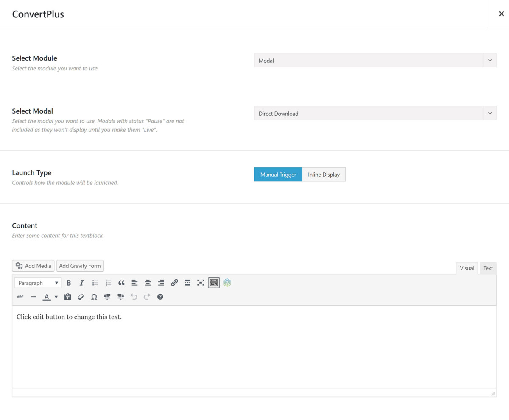509x420 pixels.
Task: Open the Direct Download modal selector
Action: pyautogui.click(x=375, y=113)
